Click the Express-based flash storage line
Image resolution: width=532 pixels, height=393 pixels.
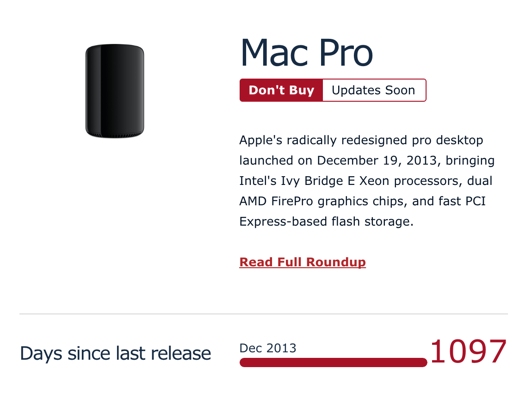(327, 221)
